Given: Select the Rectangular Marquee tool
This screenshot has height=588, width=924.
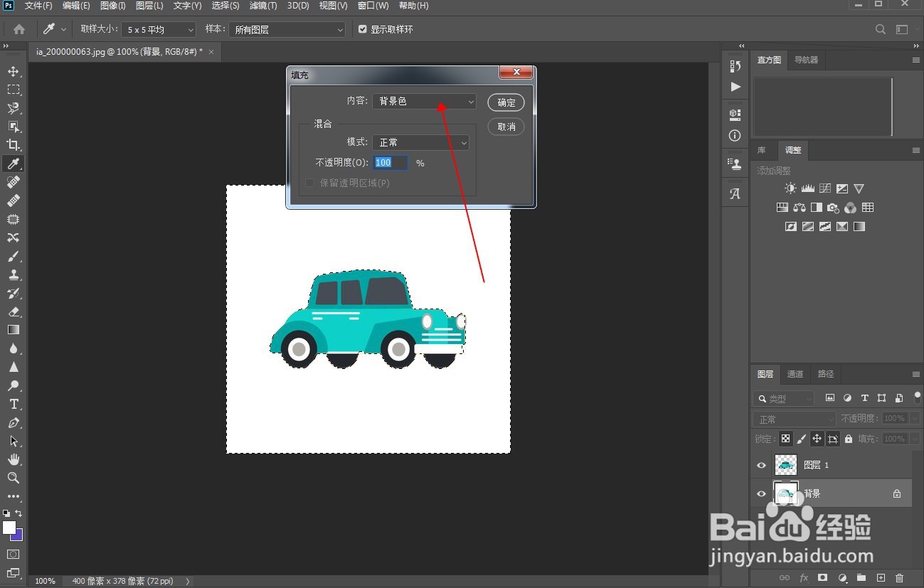Looking at the screenshot, I should [x=13, y=90].
